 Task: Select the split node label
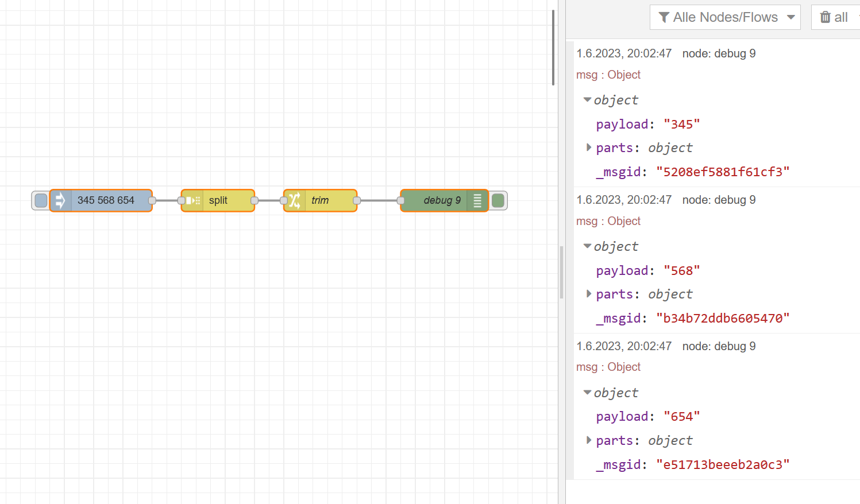(x=218, y=200)
